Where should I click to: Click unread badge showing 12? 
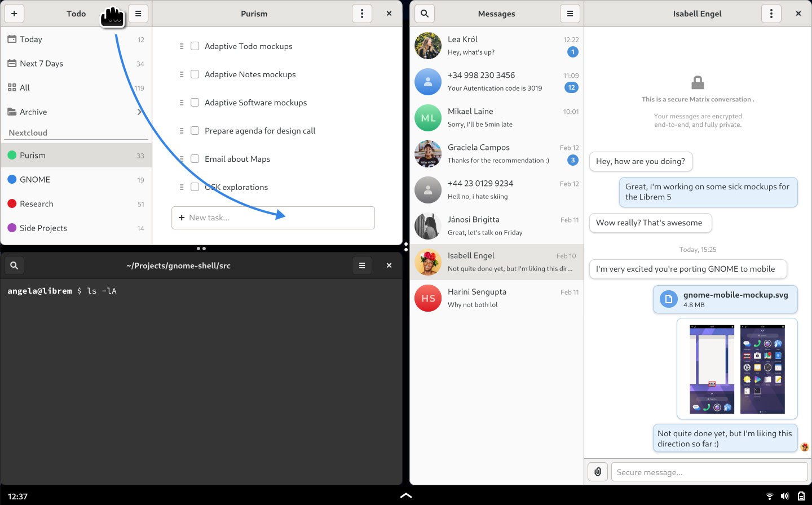572,88
